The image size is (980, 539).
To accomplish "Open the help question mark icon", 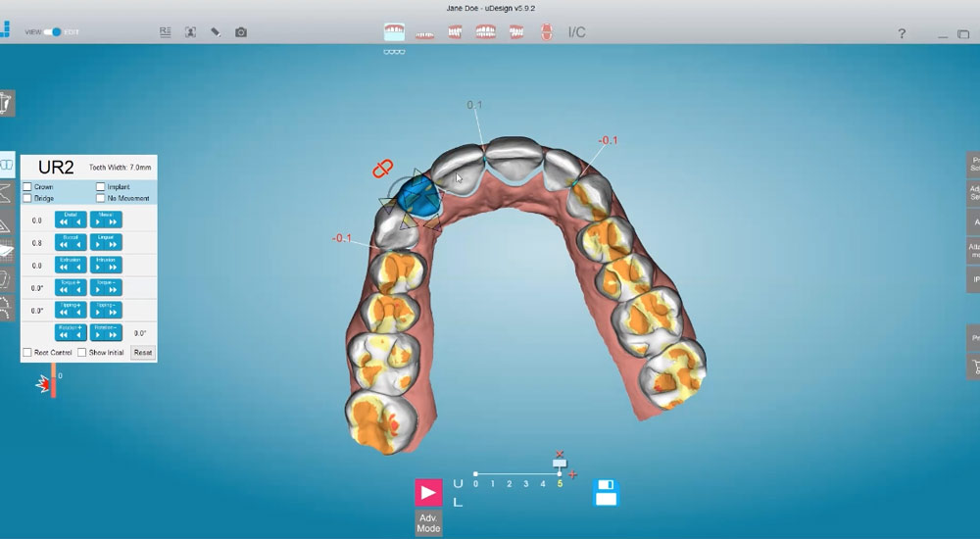I will pyautogui.click(x=902, y=34).
